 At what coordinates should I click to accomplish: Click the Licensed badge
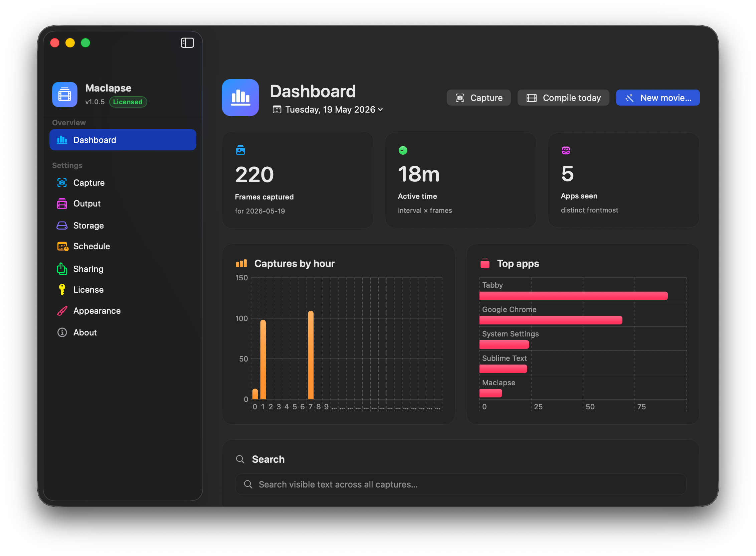coord(128,102)
